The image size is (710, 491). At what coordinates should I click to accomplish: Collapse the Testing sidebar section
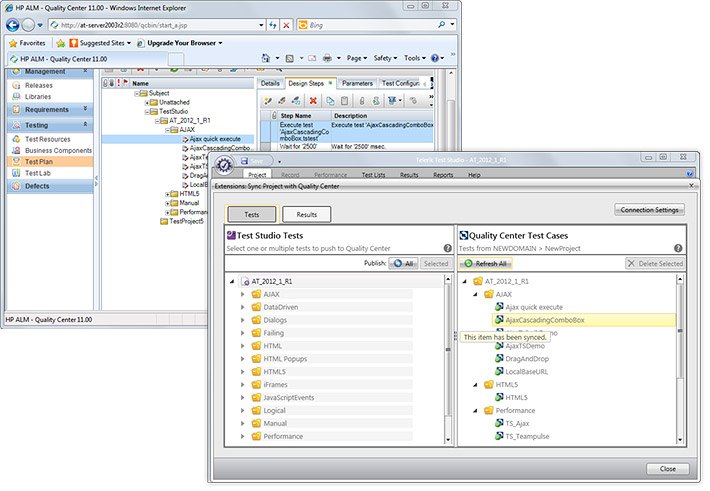pos(85,124)
